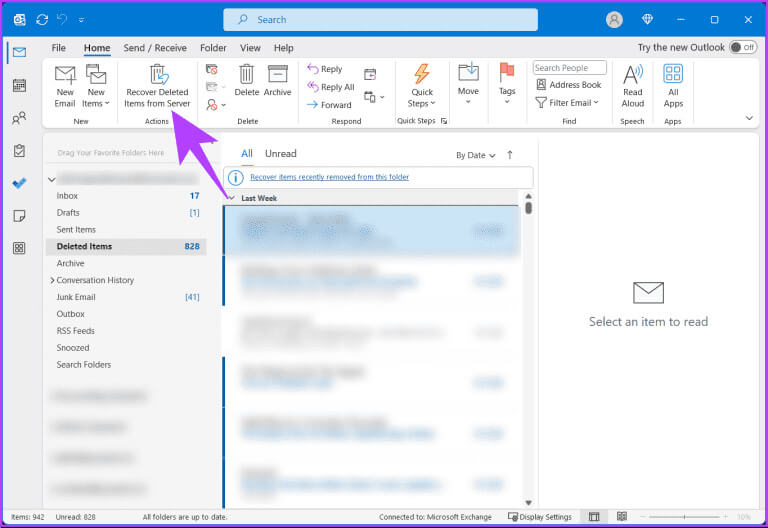Click the Reply button
Image resolution: width=768 pixels, height=528 pixels.
tap(325, 69)
